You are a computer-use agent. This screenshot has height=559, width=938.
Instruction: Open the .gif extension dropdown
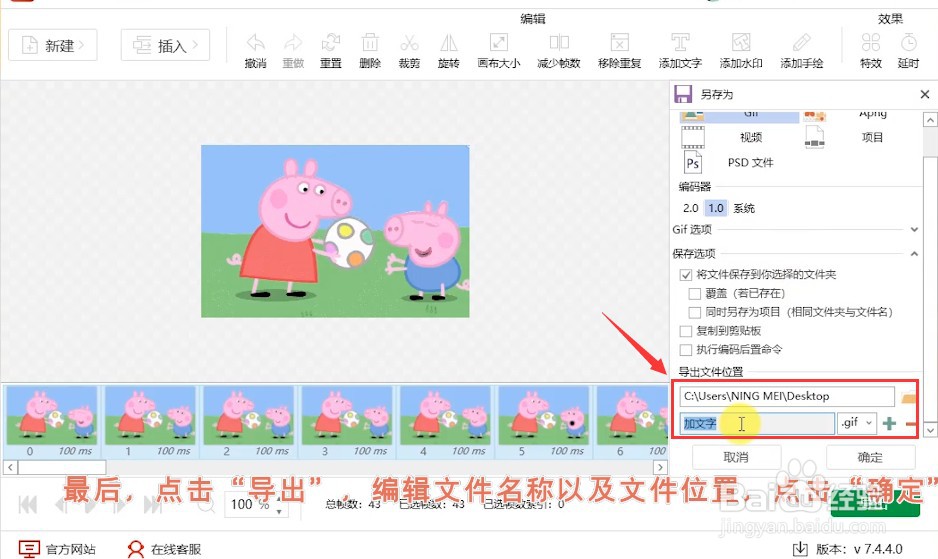click(857, 423)
